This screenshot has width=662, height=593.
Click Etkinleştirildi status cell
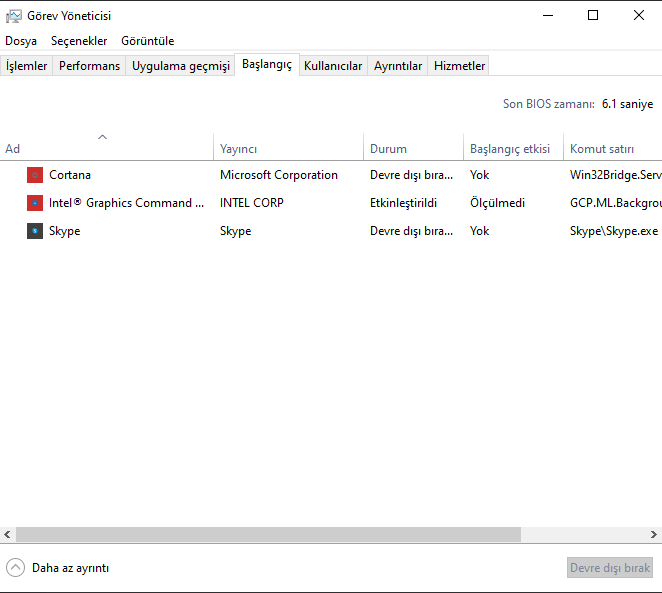pos(403,203)
